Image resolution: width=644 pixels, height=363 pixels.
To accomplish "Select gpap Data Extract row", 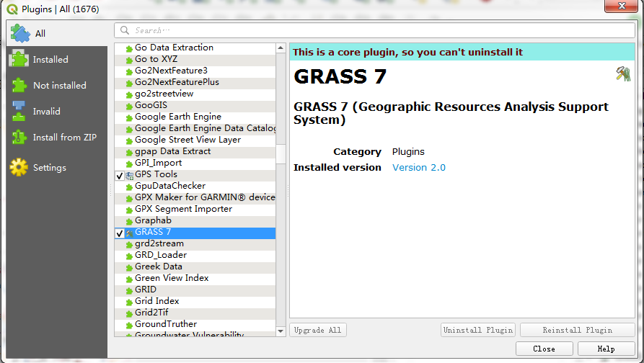I will point(195,151).
